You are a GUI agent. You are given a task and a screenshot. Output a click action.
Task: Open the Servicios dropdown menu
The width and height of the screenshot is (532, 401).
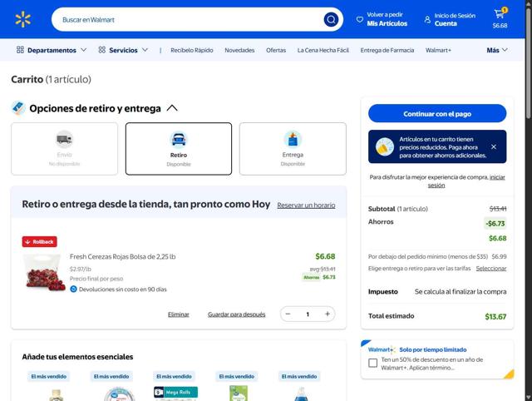point(123,50)
